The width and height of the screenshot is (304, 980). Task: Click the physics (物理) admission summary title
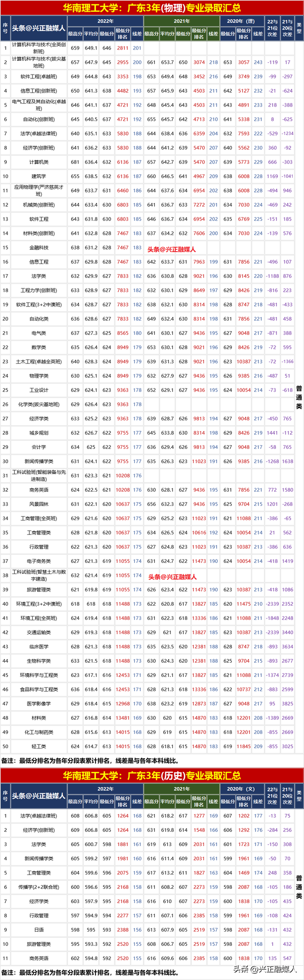point(152,8)
